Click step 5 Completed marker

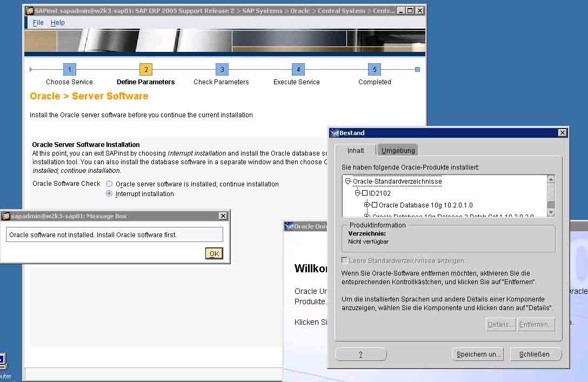(x=374, y=69)
